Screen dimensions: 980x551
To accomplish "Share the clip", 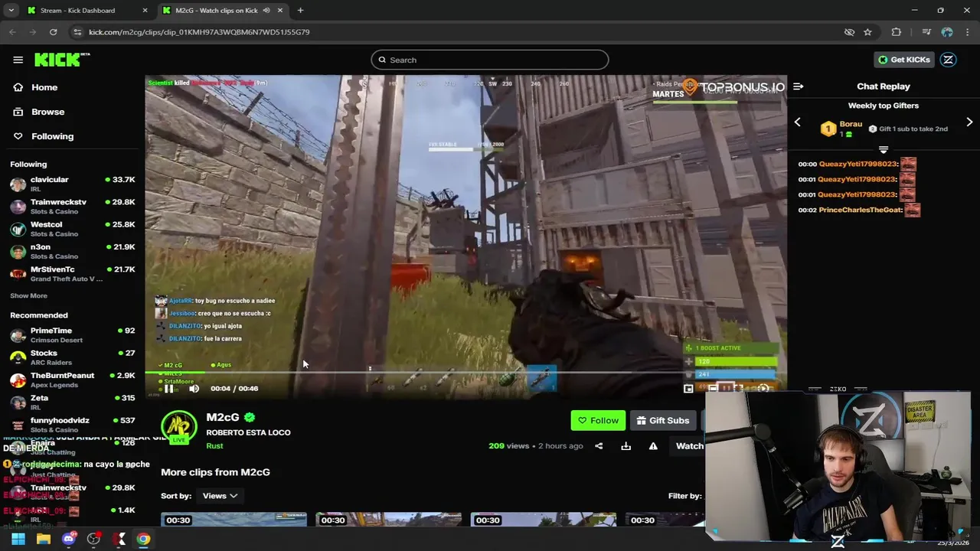I will (x=599, y=446).
